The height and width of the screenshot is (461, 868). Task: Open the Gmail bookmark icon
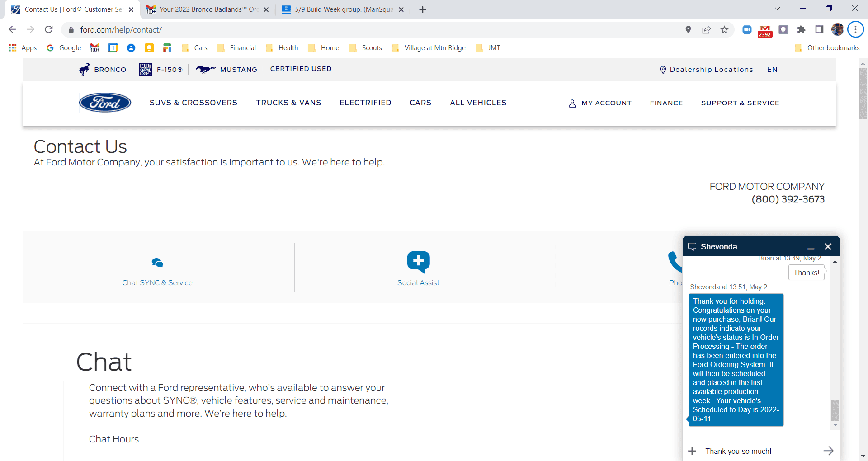coord(95,48)
